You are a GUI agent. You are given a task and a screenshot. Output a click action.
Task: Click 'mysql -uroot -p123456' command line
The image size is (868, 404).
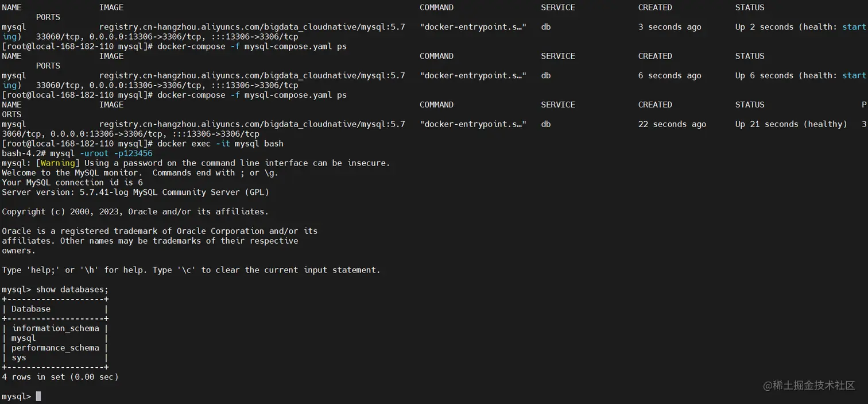tap(101, 153)
